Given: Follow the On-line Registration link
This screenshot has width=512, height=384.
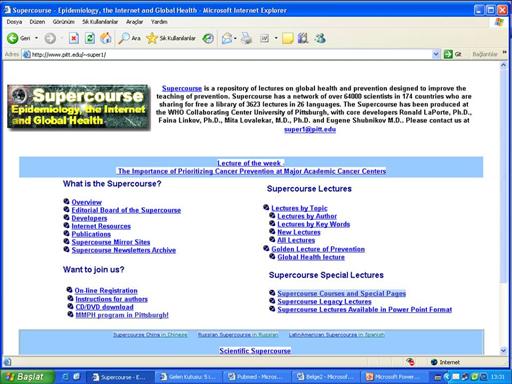Looking at the screenshot, I should 106,291.
